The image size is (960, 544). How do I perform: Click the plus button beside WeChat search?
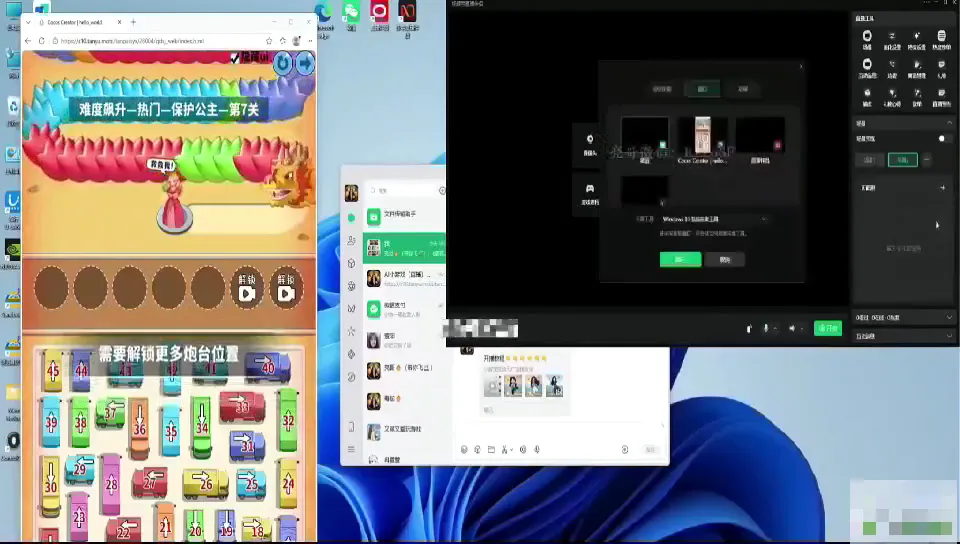(x=442, y=191)
